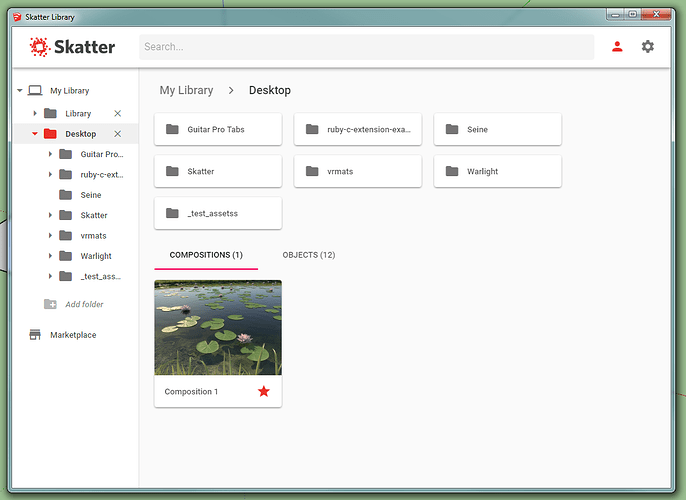Select vrmats in the sidebar tree

tap(94, 235)
